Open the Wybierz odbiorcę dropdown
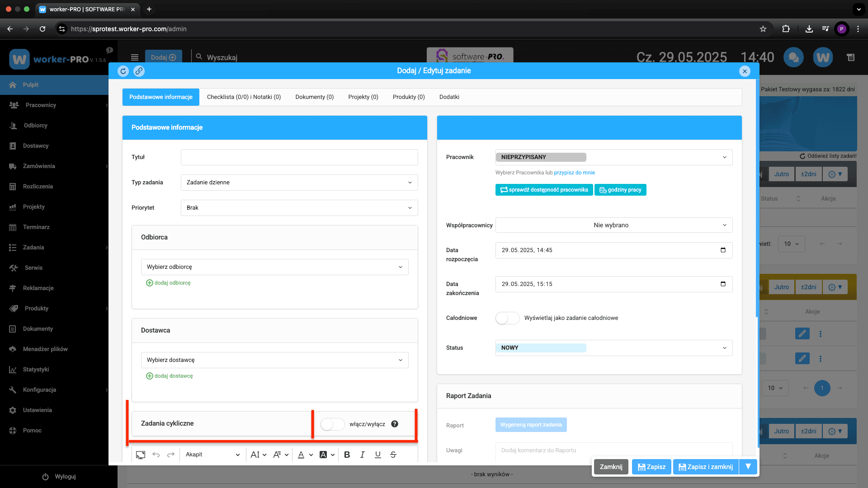The height and width of the screenshot is (488, 868). tap(274, 267)
